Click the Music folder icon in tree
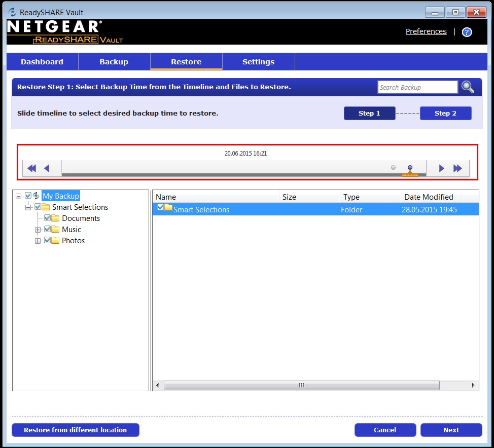Screen dimensions: 494x448 tap(55, 229)
